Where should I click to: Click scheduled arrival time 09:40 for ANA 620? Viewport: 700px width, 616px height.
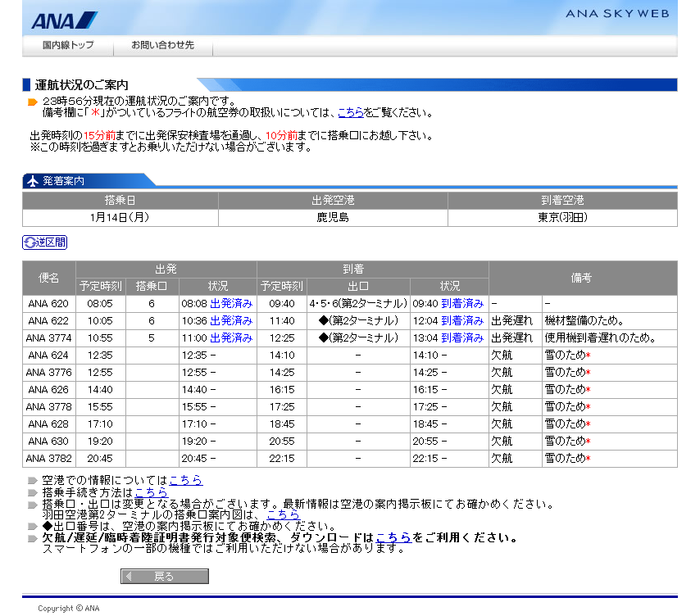point(282,304)
